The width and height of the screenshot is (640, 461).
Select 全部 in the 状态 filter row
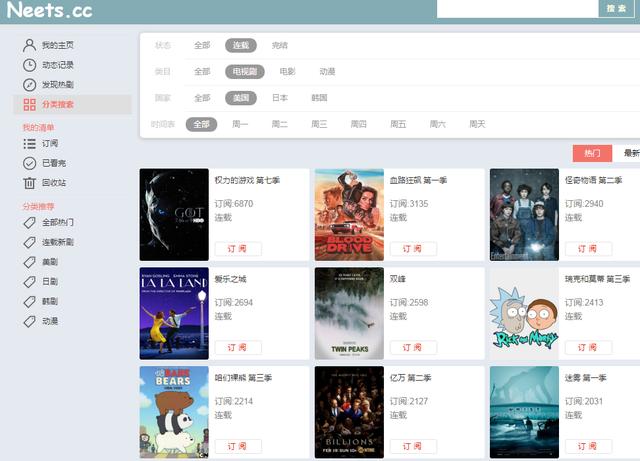tap(202, 45)
